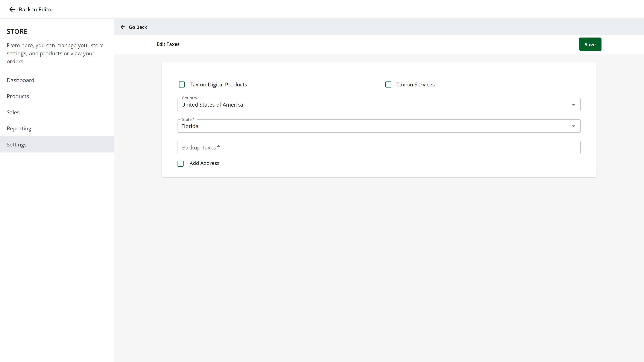The image size is (644, 362).
Task: Click the Go Back text link
Action: (x=138, y=27)
